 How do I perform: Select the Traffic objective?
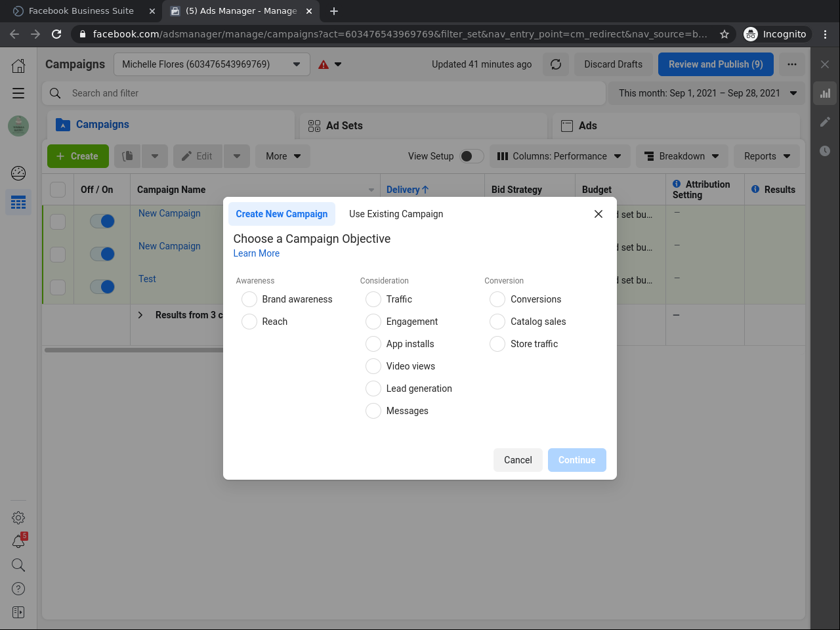(x=373, y=299)
